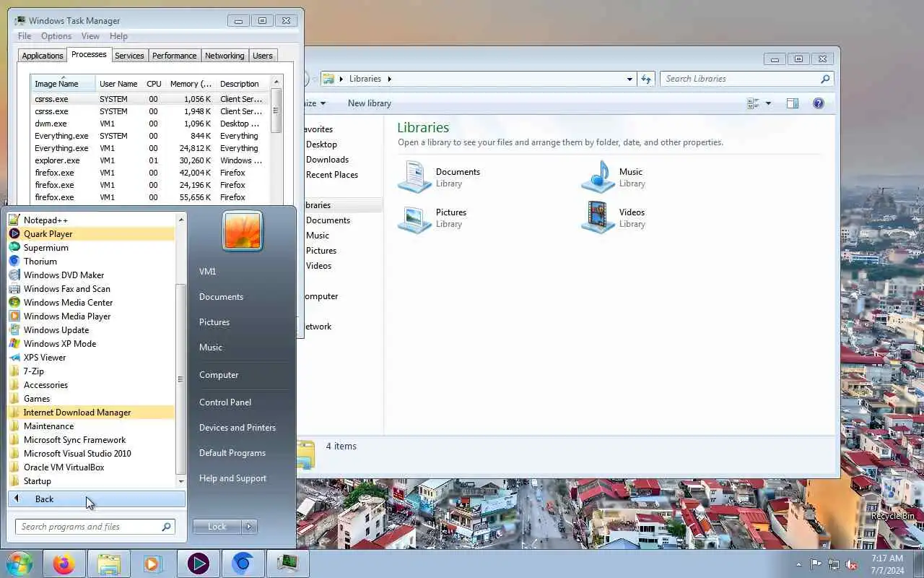The width and height of the screenshot is (924, 578).
Task: Launch Windows Media Player from Start menu
Action: click(91, 316)
